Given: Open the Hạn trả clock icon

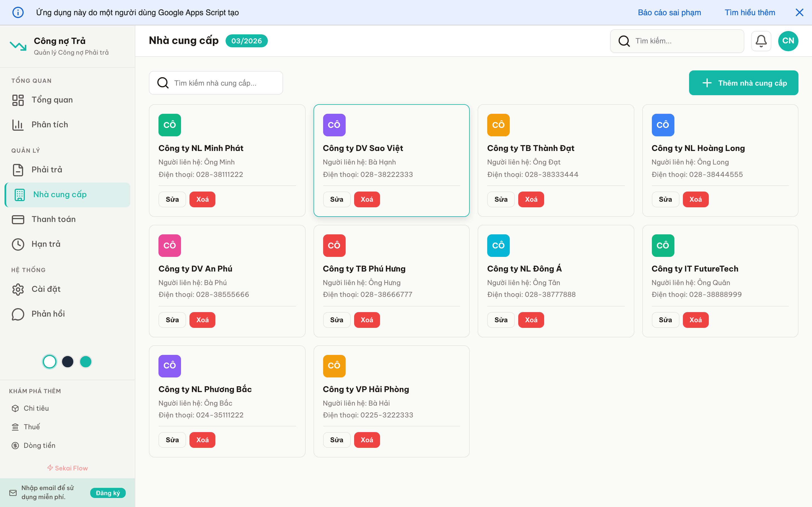Looking at the screenshot, I should coord(18,244).
